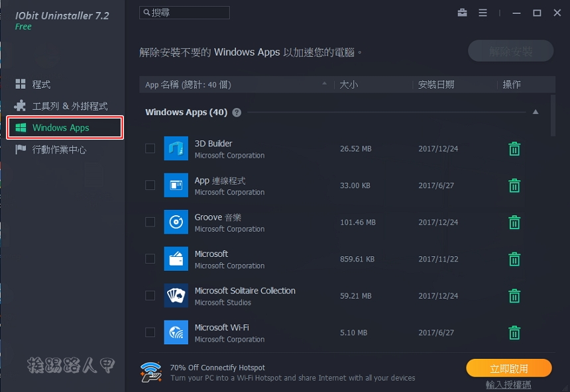Click the 101.46 MB size value

[x=358, y=222]
